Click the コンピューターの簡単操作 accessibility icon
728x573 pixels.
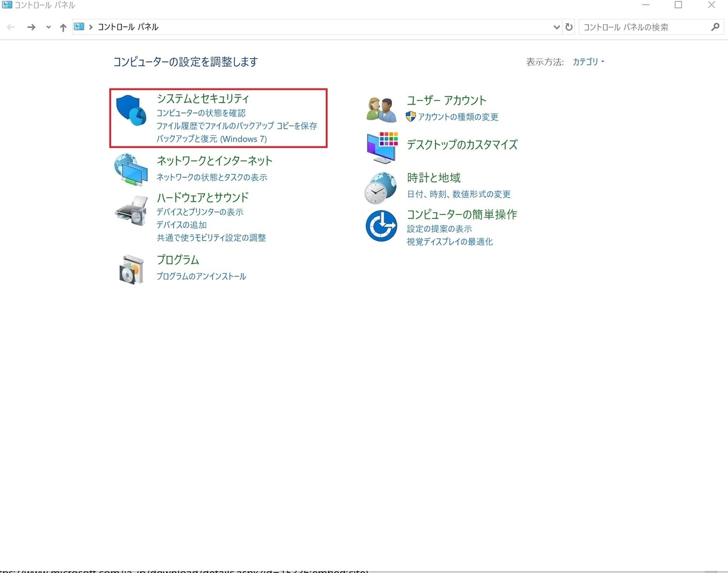pyautogui.click(x=381, y=226)
